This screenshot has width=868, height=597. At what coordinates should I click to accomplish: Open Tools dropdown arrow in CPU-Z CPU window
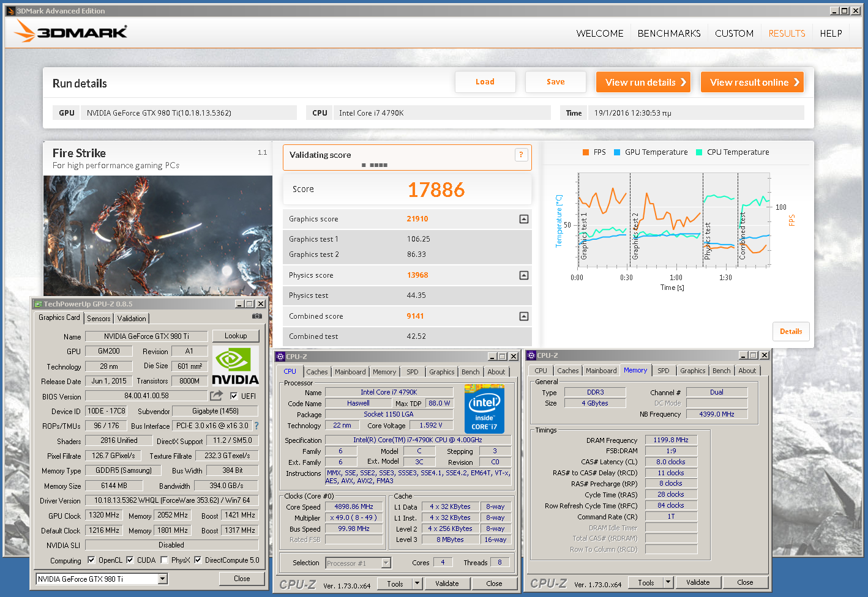click(417, 584)
